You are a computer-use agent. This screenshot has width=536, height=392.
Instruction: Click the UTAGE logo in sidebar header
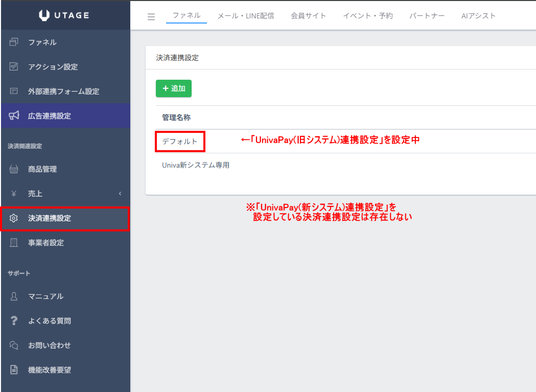point(64,15)
